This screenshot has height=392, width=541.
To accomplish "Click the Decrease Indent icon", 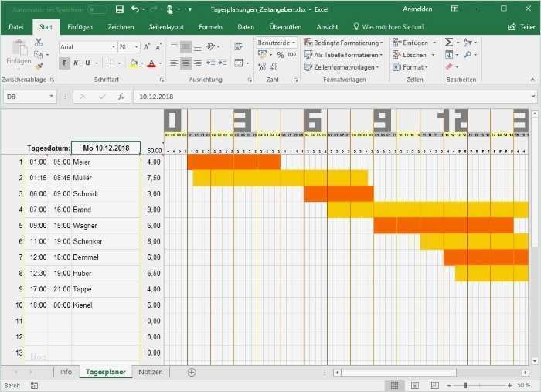I will click(x=210, y=63).
